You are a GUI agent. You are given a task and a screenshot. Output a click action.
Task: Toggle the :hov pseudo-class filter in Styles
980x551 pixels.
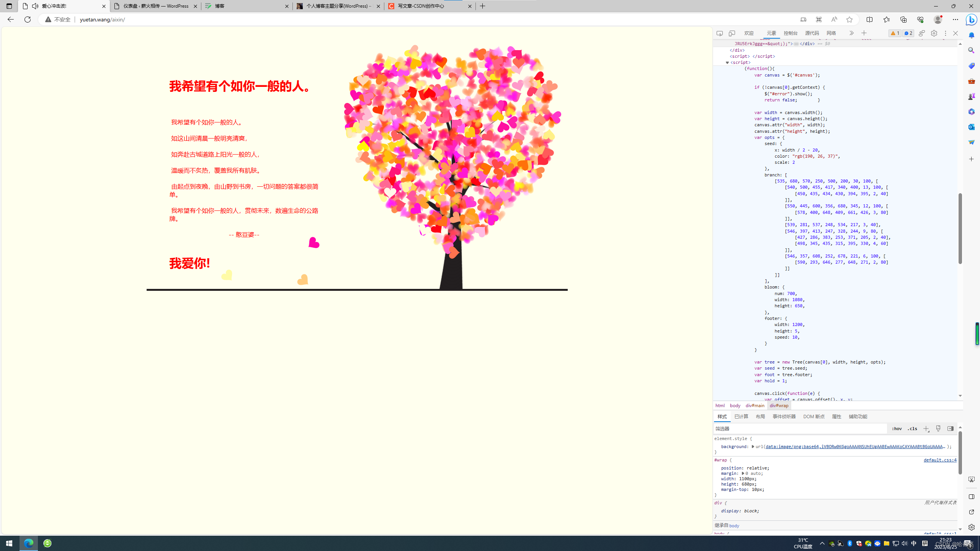click(897, 429)
